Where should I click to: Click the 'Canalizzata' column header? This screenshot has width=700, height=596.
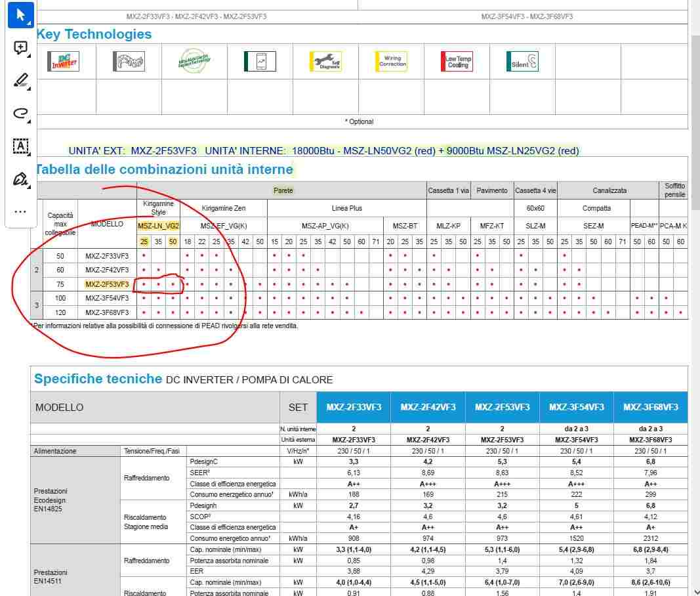coord(609,191)
